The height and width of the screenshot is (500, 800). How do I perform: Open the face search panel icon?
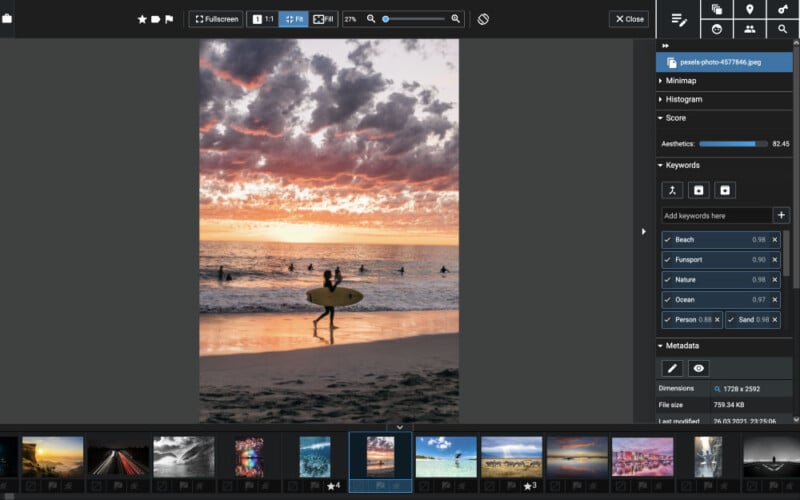click(x=717, y=29)
